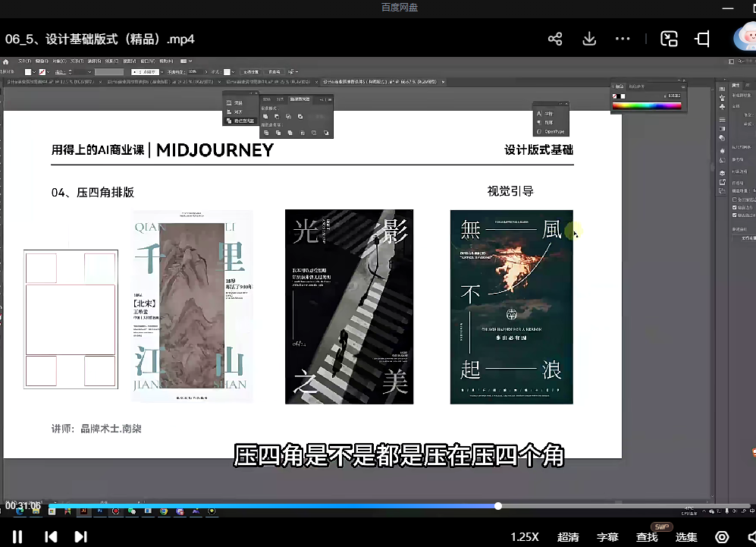This screenshot has width=756, height=547.
Task: Open the 对齐 align panel entry
Action: click(235, 112)
